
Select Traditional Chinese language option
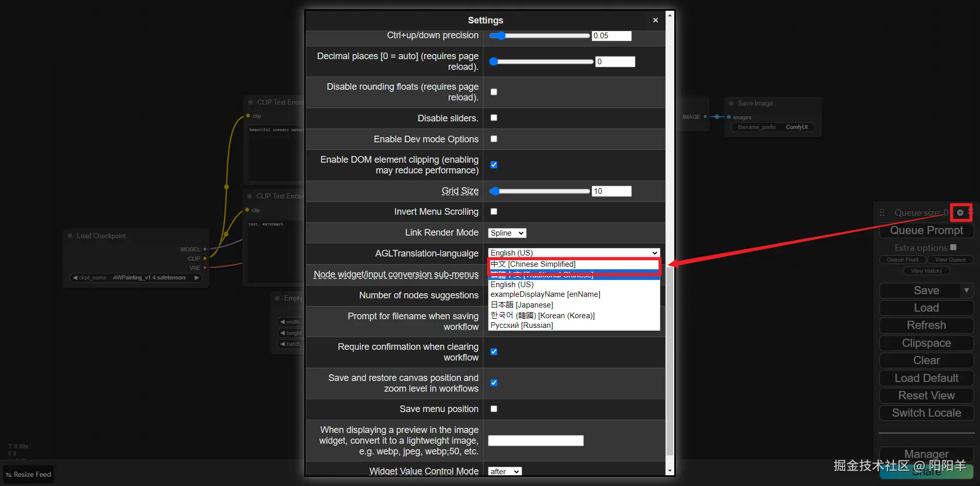(x=574, y=275)
